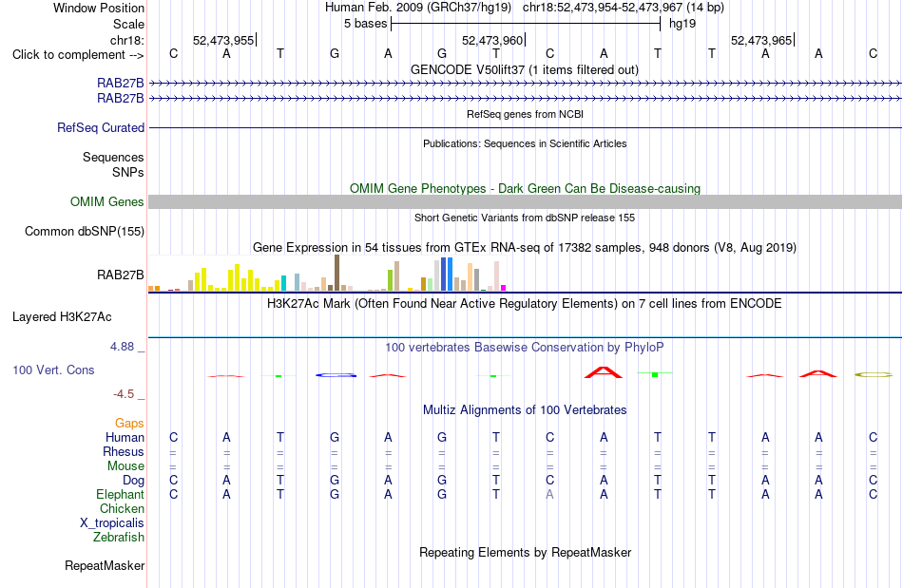Click the -4.5 PhyloP lower scale value
This screenshot has height=588, width=903.
click(124, 394)
